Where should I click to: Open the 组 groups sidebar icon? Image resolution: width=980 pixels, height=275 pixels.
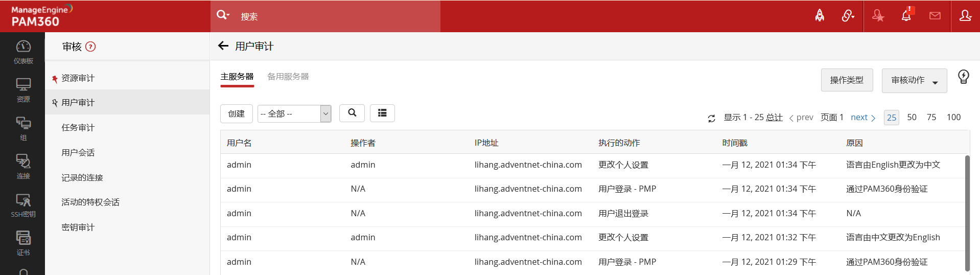click(x=23, y=129)
